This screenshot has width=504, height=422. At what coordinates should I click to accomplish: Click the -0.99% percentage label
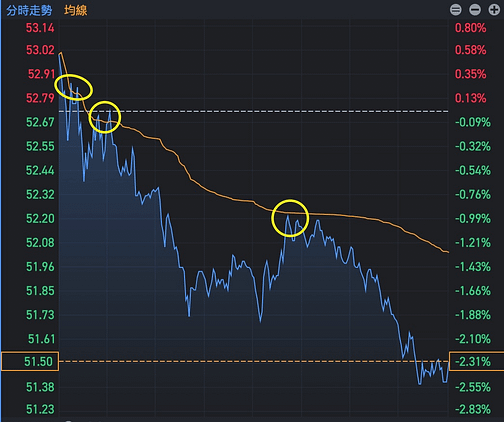click(473, 219)
